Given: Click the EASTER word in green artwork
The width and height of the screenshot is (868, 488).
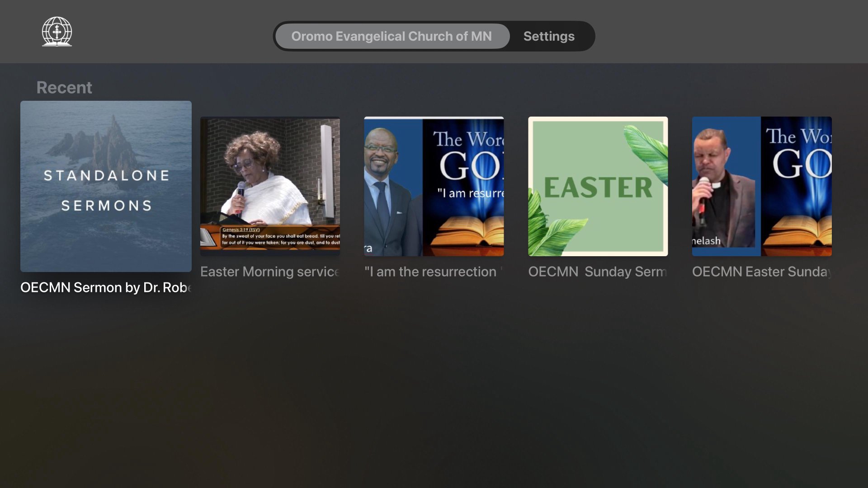Looking at the screenshot, I should 598,188.
